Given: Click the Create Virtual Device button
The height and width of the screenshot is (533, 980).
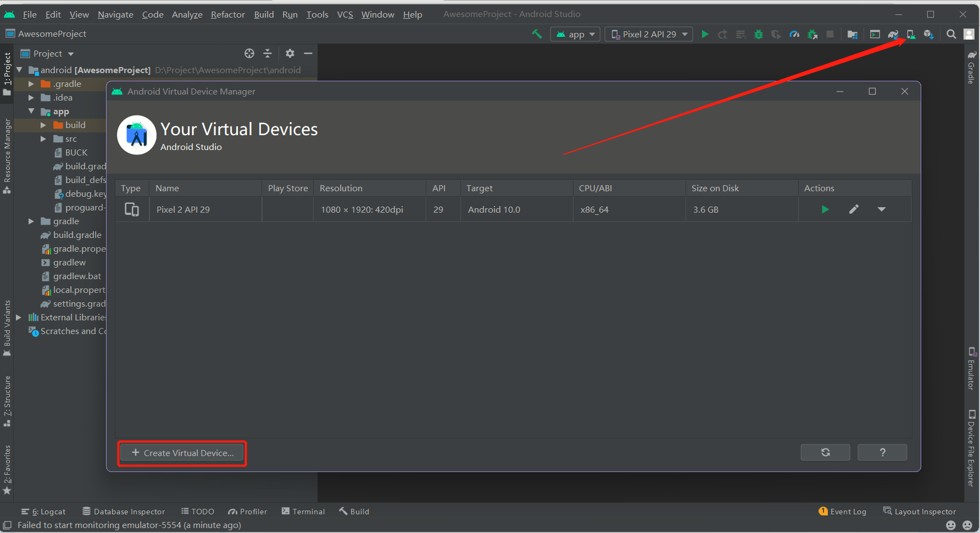Looking at the screenshot, I should click(x=182, y=453).
